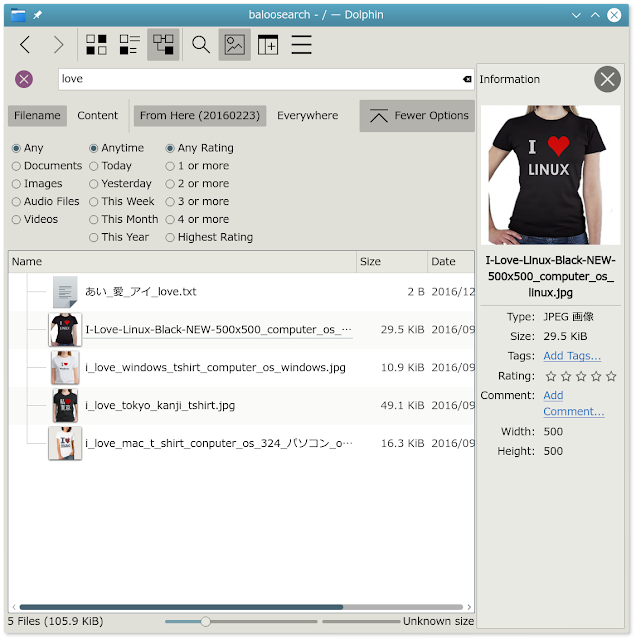This screenshot has width=636, height=640.
Task: Filter by 4 or more rating
Action: coord(197,219)
